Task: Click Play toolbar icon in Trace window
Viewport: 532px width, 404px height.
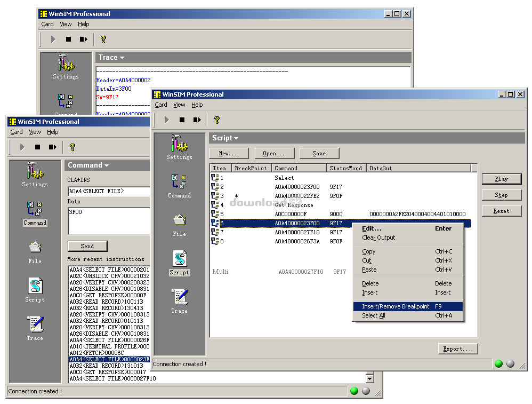Action: 53,39
